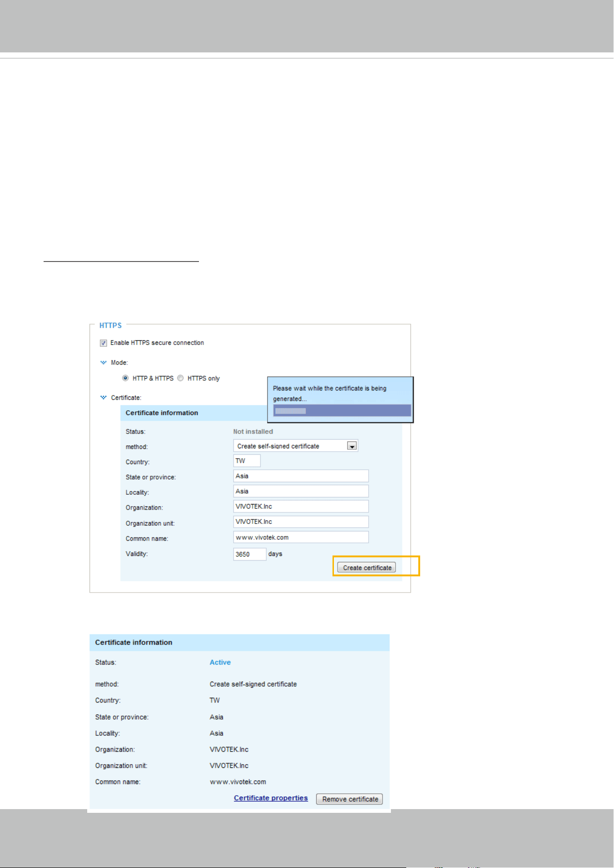The height and width of the screenshot is (868, 614).
Task: Open the Certificate properties link
Action: pyautogui.click(x=271, y=798)
